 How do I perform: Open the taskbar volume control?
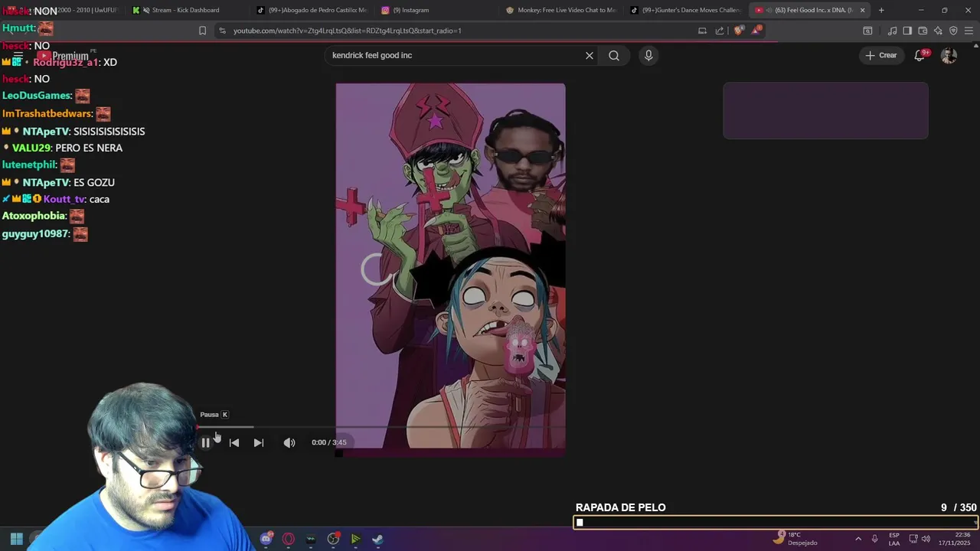[x=926, y=539]
